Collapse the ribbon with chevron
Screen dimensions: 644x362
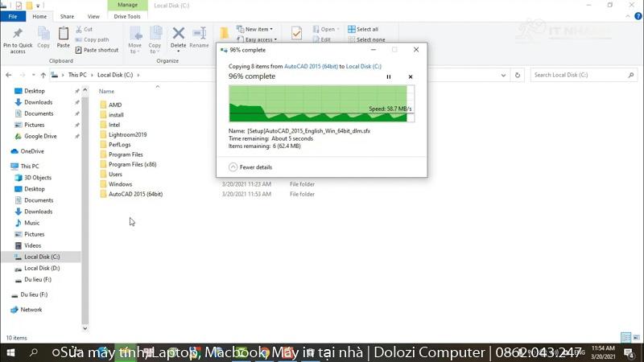tap(628, 16)
